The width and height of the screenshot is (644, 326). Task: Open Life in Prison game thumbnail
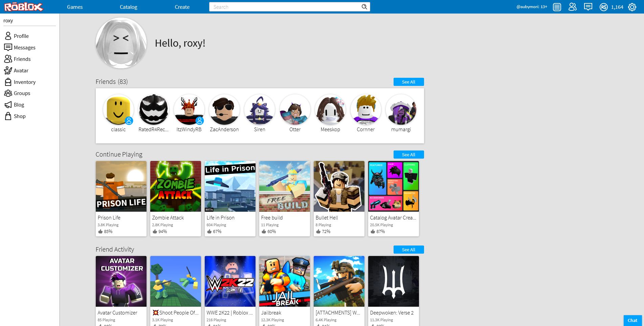(230, 186)
